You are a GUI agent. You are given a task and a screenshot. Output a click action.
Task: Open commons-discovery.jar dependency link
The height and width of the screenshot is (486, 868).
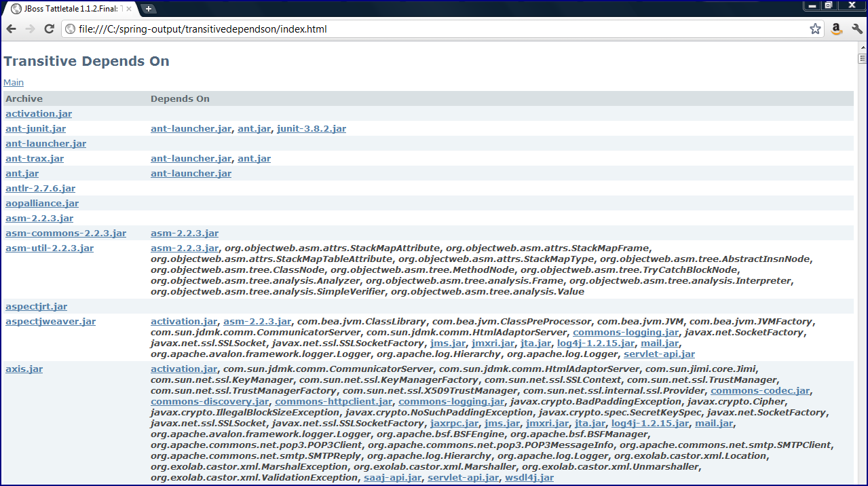pos(210,401)
